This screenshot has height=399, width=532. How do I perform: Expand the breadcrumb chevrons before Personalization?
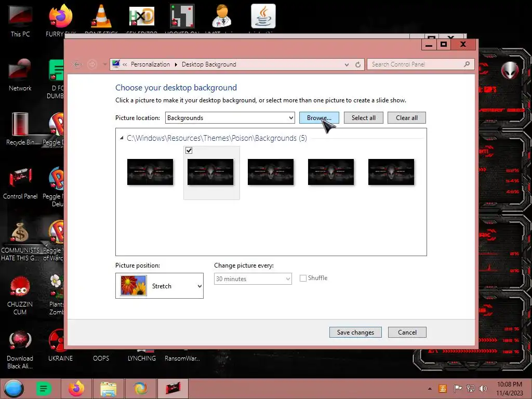tap(125, 64)
